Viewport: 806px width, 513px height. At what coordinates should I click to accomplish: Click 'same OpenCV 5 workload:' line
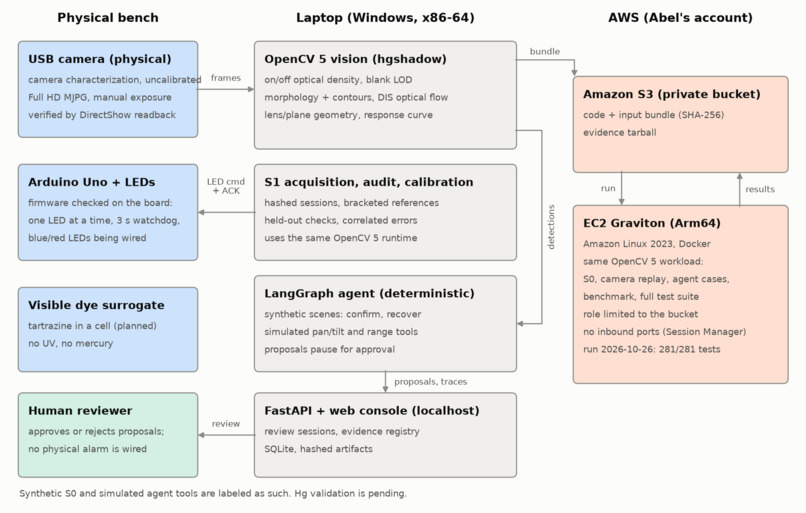[x=643, y=261]
